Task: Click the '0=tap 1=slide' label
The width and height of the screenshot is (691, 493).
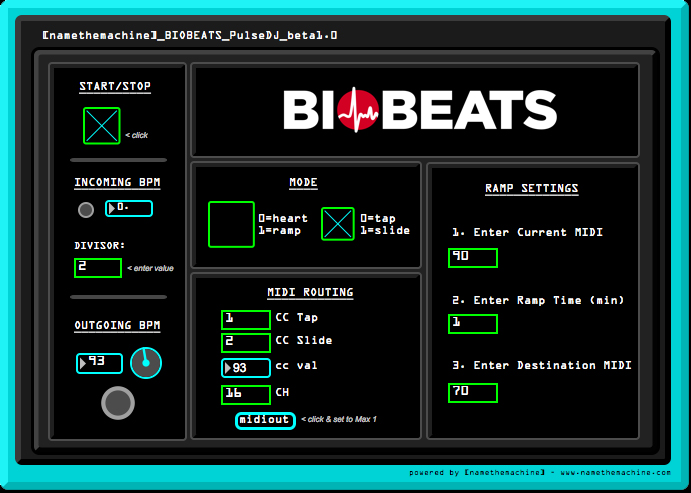Action: click(385, 224)
